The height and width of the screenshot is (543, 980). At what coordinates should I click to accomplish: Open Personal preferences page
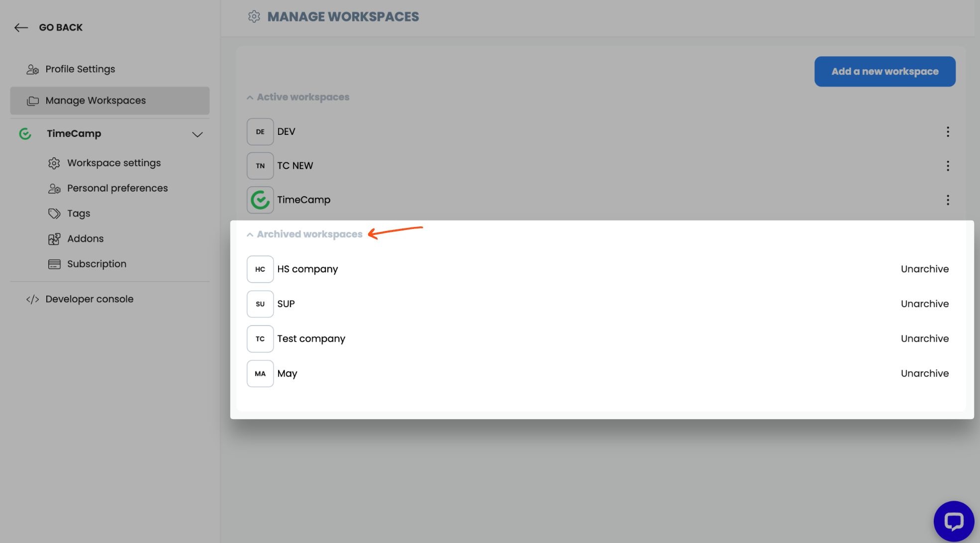coord(117,188)
